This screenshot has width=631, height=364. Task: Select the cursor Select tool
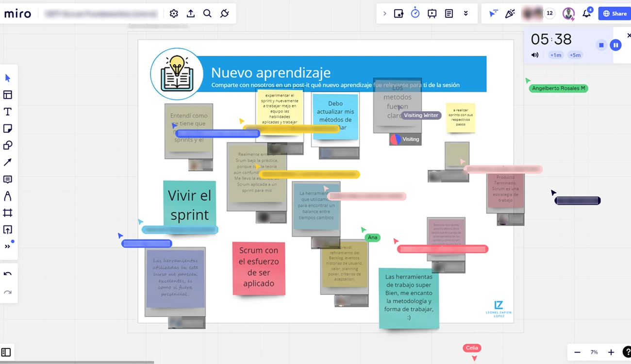8,78
